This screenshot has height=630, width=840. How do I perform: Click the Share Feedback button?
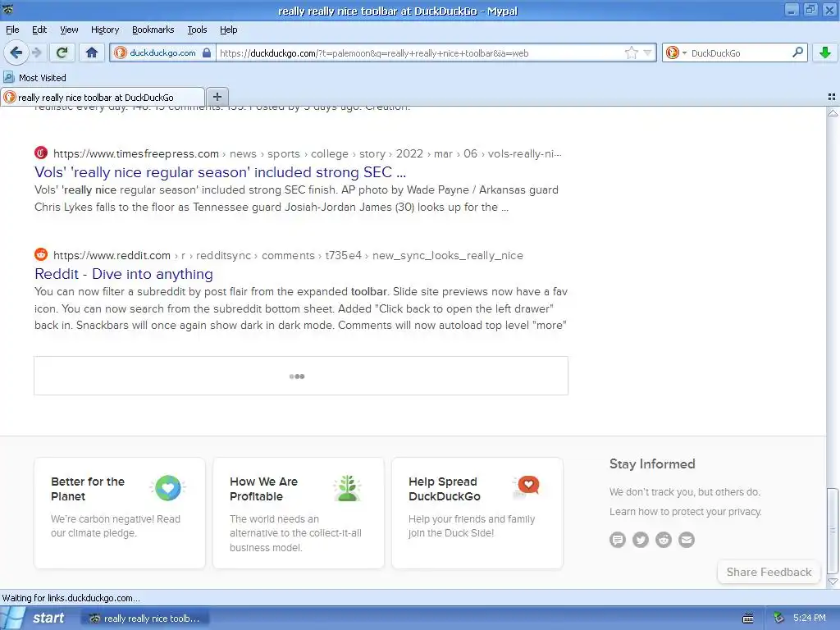coord(769,572)
